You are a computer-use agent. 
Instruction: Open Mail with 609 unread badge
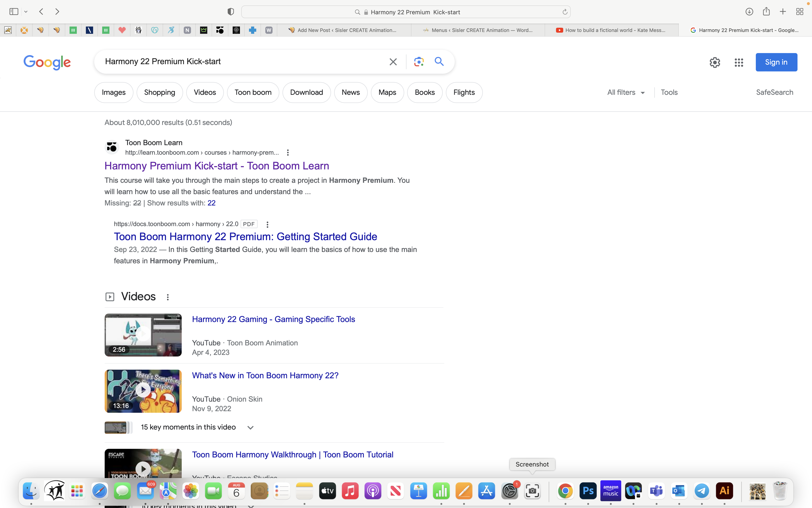click(x=145, y=491)
